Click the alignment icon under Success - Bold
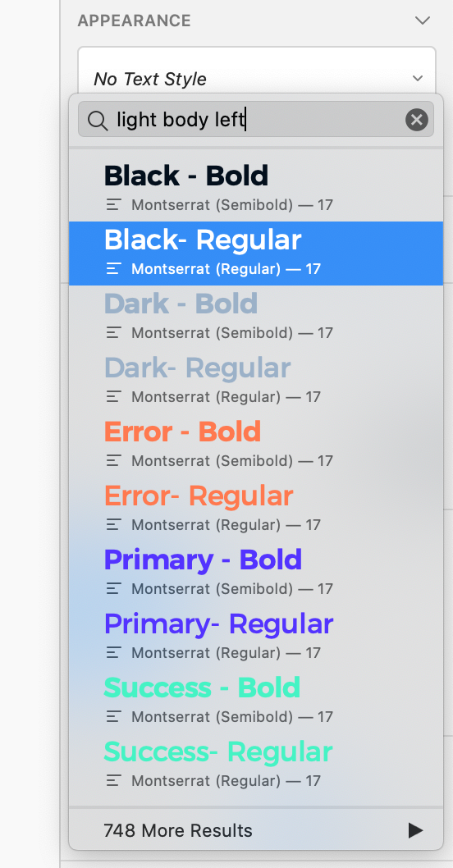The height and width of the screenshot is (868, 453). [x=113, y=717]
